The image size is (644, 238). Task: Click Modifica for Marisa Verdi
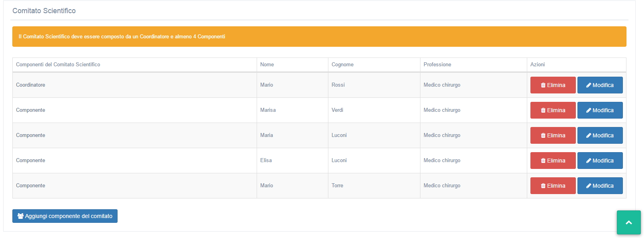pos(600,110)
